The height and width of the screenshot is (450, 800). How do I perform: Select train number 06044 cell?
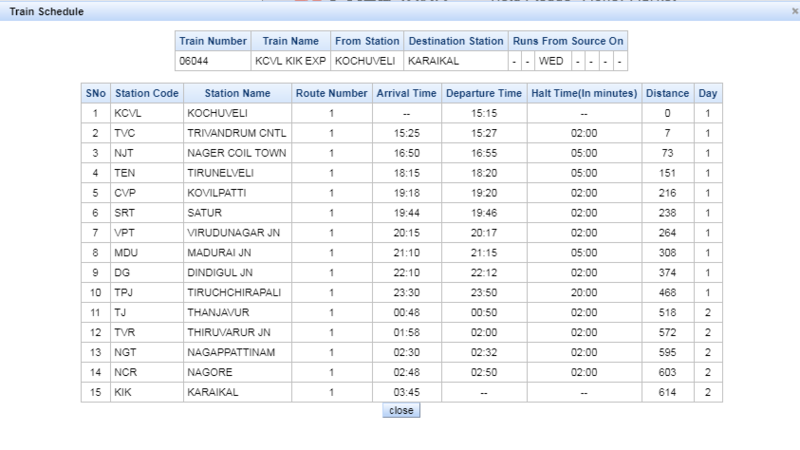pos(193,60)
